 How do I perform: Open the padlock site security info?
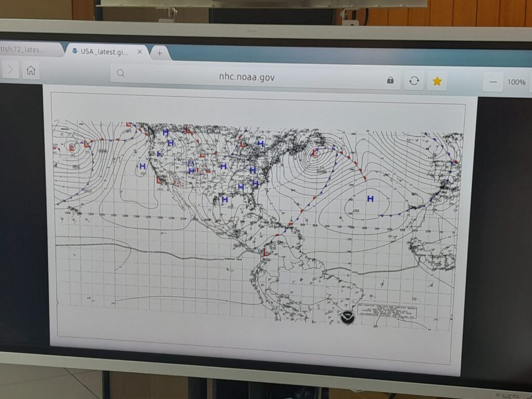tap(390, 81)
